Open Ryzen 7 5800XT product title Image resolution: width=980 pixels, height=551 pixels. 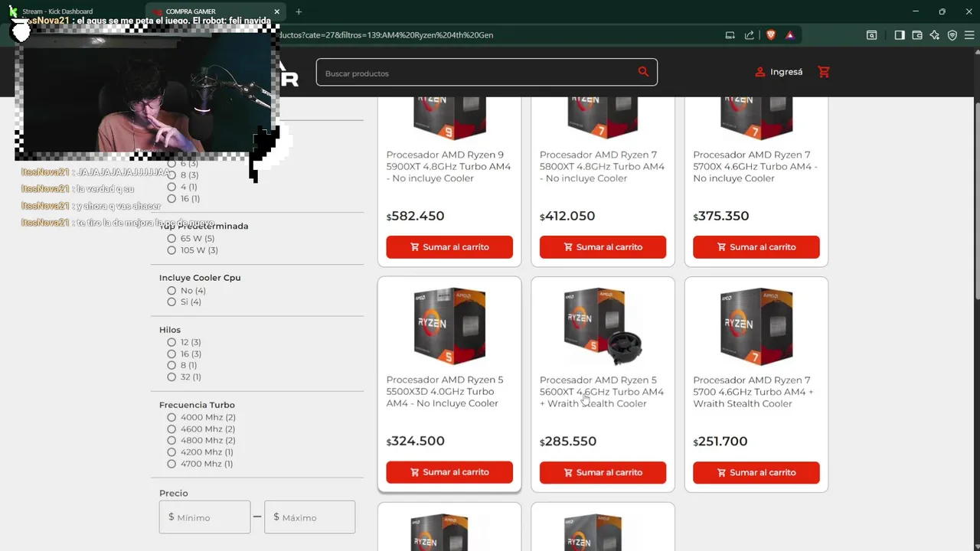(602, 167)
